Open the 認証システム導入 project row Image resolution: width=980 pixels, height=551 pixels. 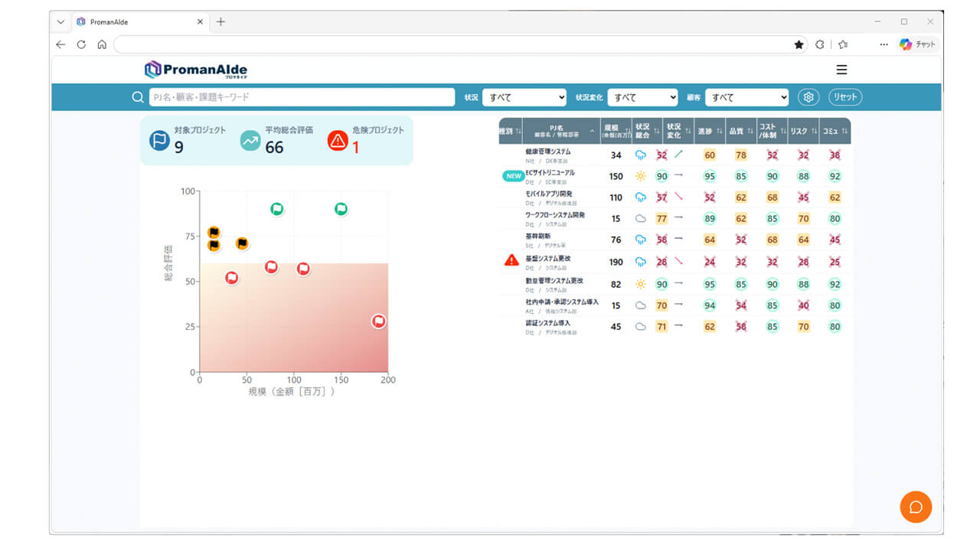tap(675, 327)
